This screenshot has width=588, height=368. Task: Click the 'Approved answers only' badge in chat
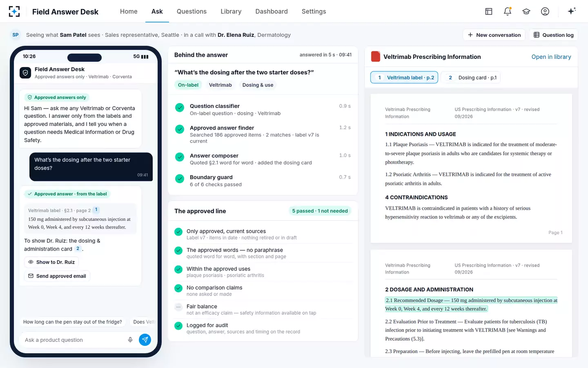point(56,97)
